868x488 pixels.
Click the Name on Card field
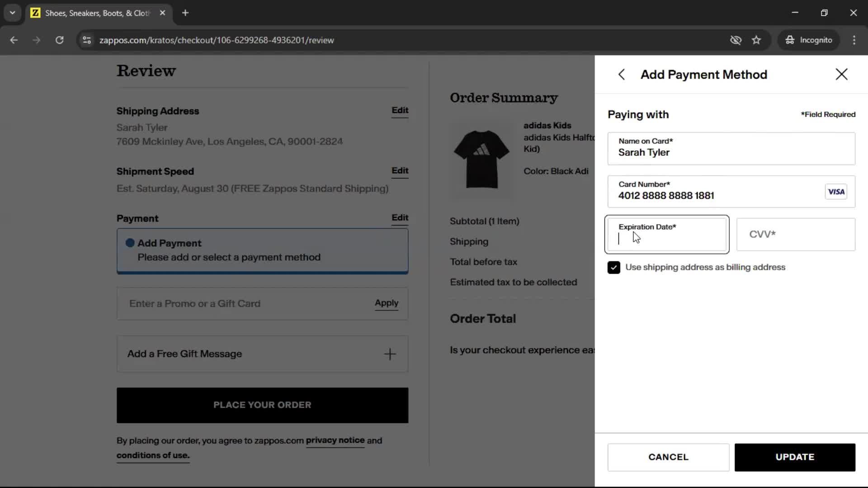pos(731,149)
